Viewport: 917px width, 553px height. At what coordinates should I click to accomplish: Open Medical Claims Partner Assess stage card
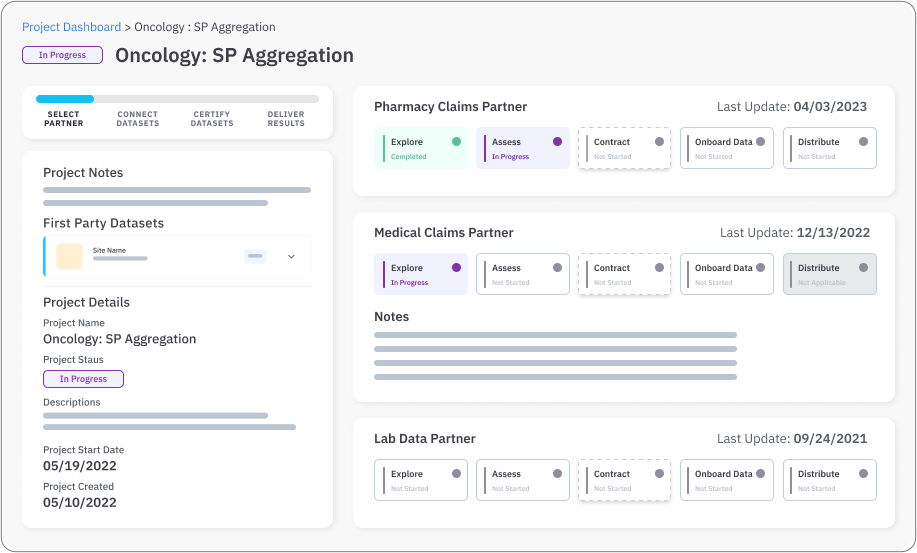tap(522, 274)
